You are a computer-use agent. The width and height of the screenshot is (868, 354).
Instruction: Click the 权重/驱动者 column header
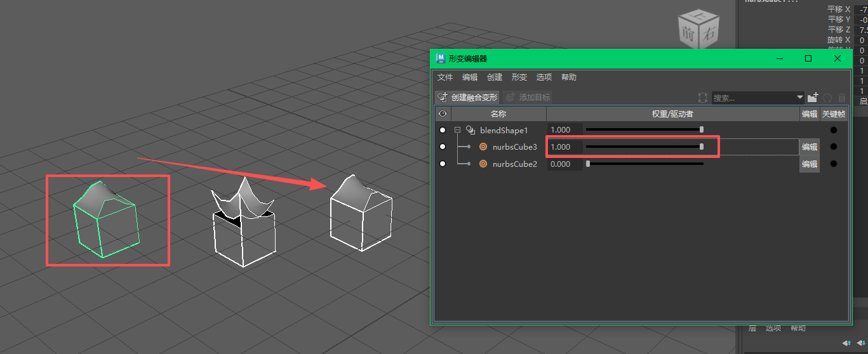pyautogui.click(x=672, y=114)
